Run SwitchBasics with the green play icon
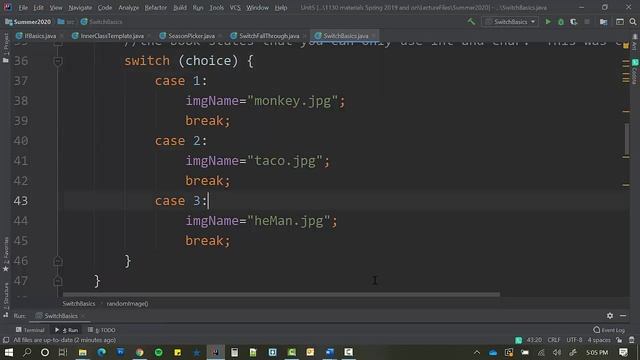The height and width of the screenshot is (360, 640). point(548,22)
